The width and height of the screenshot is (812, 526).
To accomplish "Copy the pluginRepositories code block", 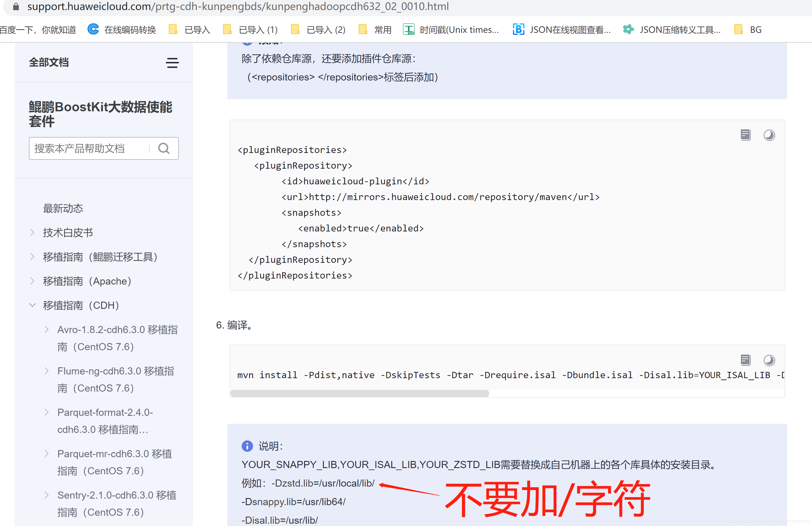I will [745, 135].
